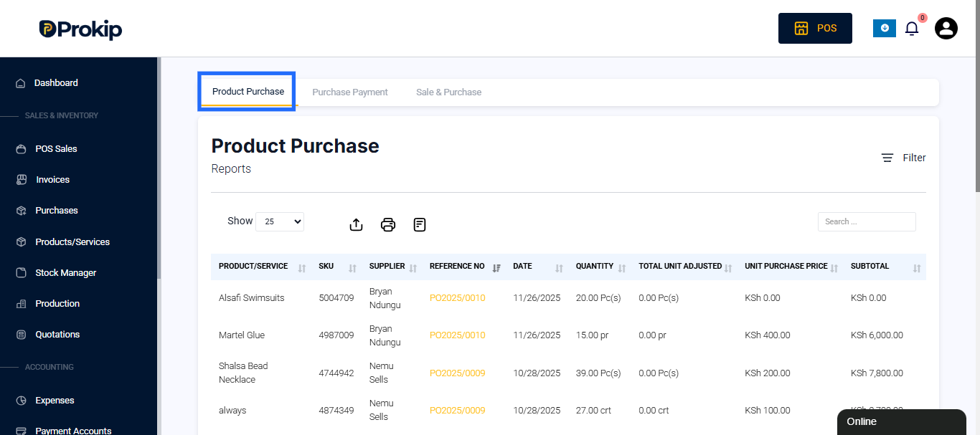Click the filter lines icon
980x435 pixels.
(887, 158)
